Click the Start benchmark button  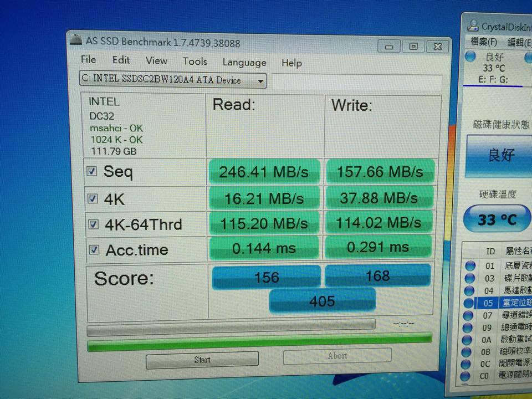pos(202,360)
